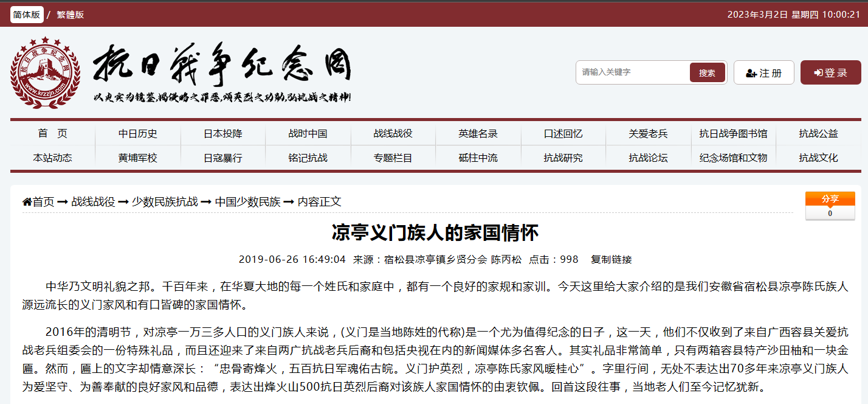Click the 登录 login button
This screenshot has width=868, height=404.
(830, 73)
